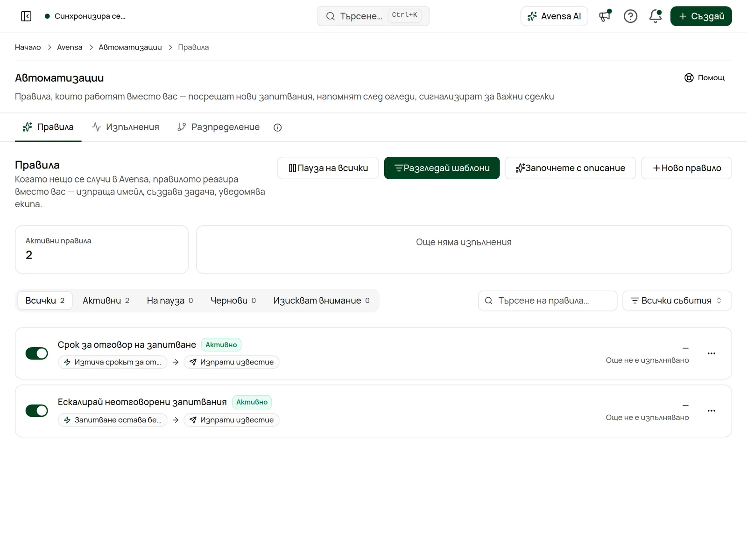Click Ново правило button
This screenshot has width=747, height=560.
[x=687, y=168]
